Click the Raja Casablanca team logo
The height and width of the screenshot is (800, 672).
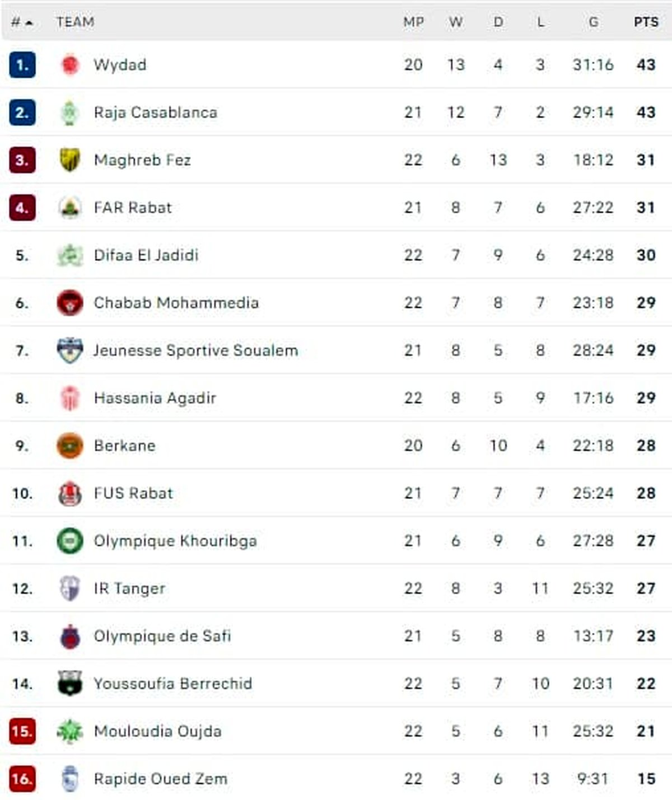tap(70, 113)
